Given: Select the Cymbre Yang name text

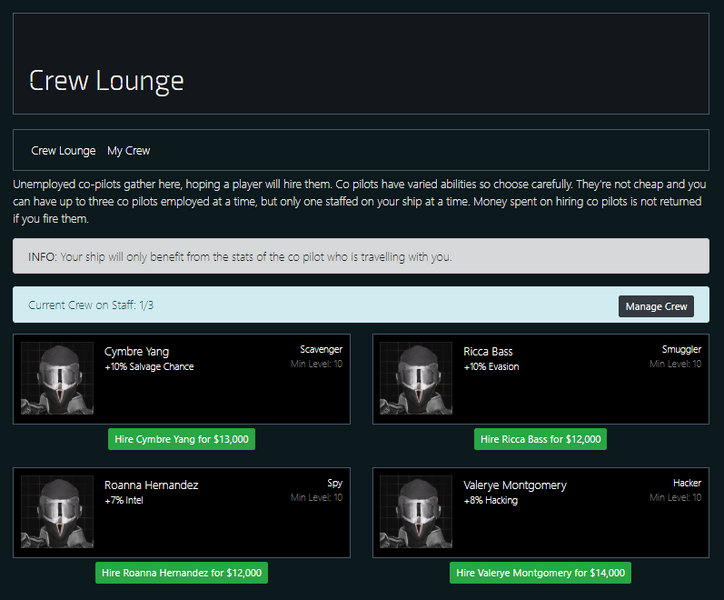Looking at the screenshot, I should 137,352.
